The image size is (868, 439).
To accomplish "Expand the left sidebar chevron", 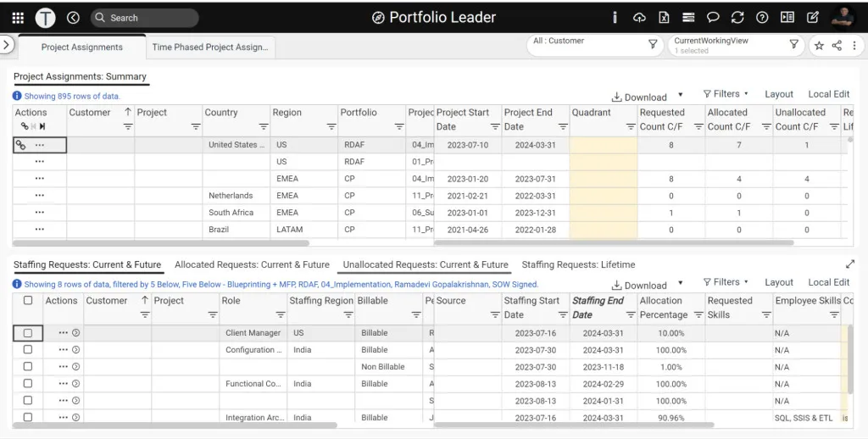I will coord(6,44).
